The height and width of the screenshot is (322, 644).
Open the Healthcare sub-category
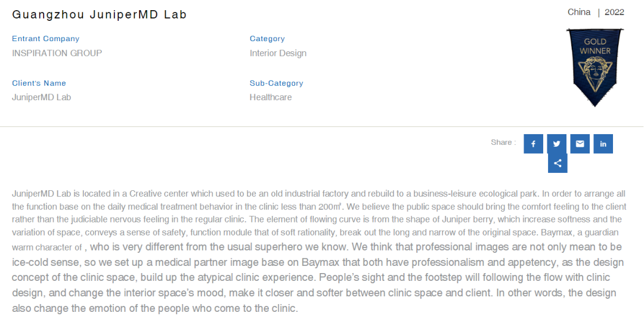(x=271, y=97)
